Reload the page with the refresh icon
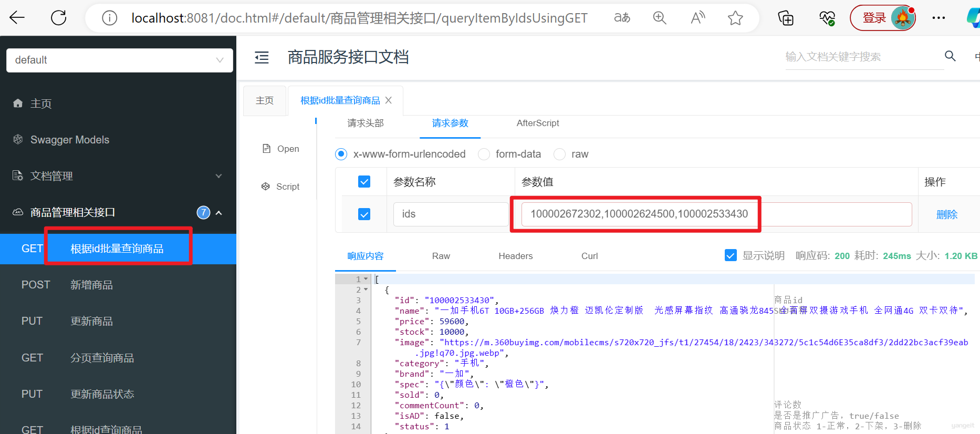The width and height of the screenshot is (980, 434). [x=58, y=18]
